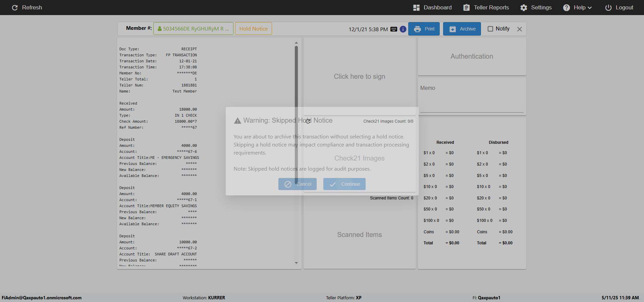Viewport: 644px width, 302px height.
Task: Click the receipt vertical scrollbar thumb
Action: [296, 115]
